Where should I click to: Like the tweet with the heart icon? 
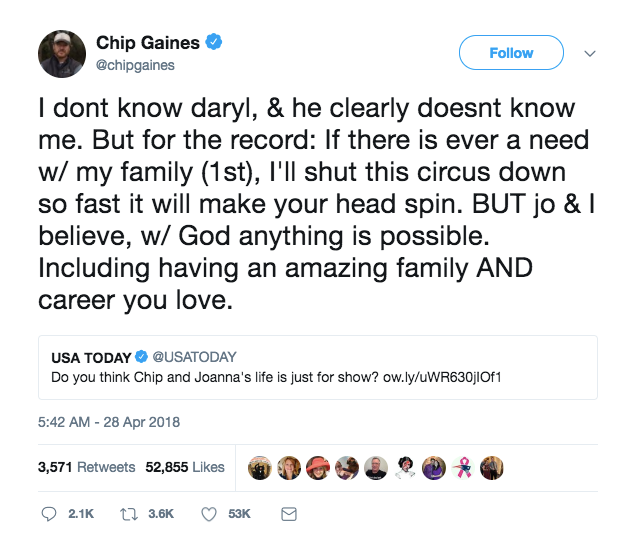click(209, 514)
